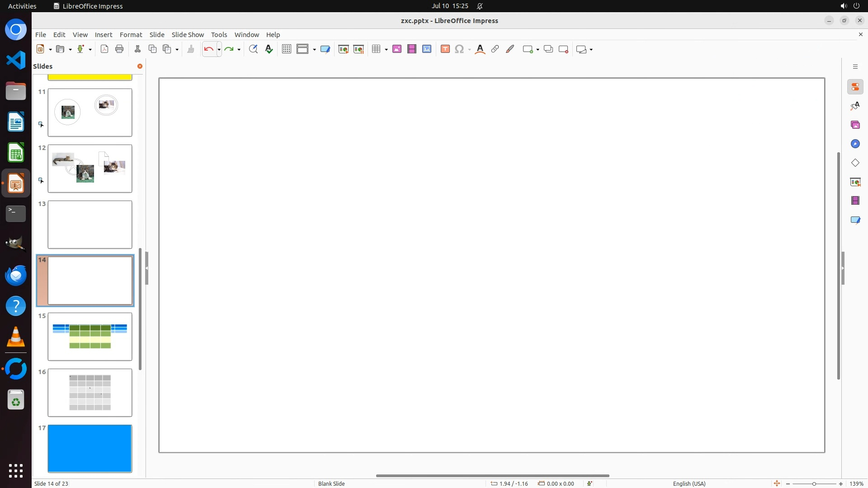Screen dimensions: 868x488
Task: Open the Format menu
Action: pyautogui.click(x=131, y=34)
